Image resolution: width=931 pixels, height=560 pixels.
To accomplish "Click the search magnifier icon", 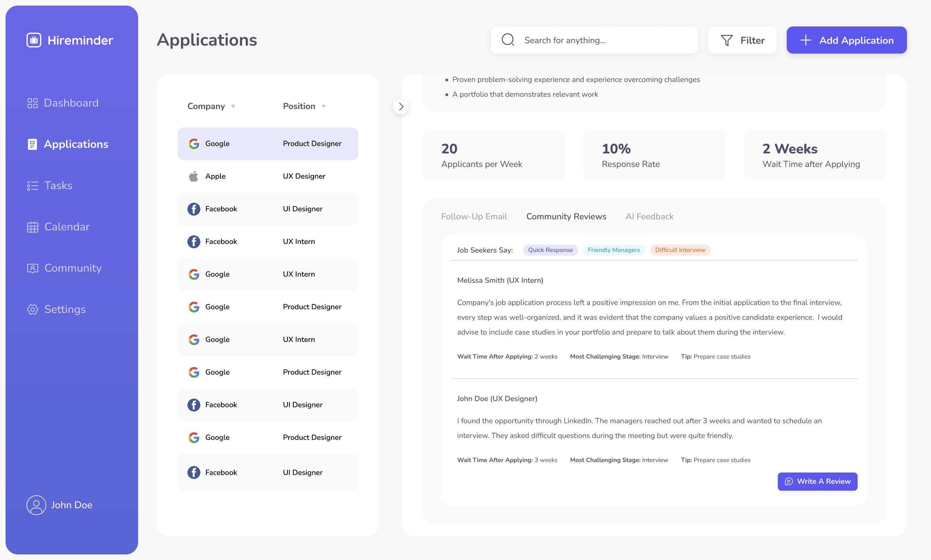I will 508,40.
